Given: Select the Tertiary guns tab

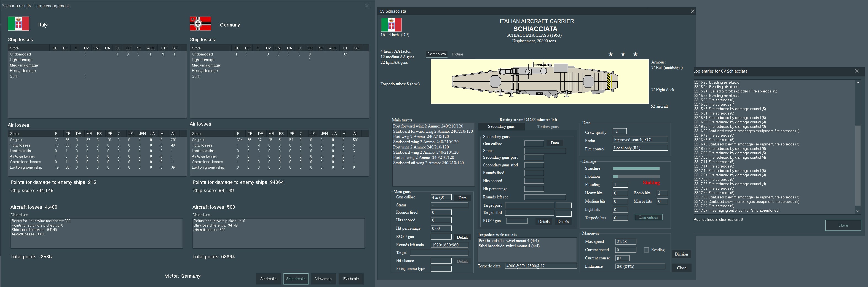Looking at the screenshot, I should pyautogui.click(x=548, y=127).
